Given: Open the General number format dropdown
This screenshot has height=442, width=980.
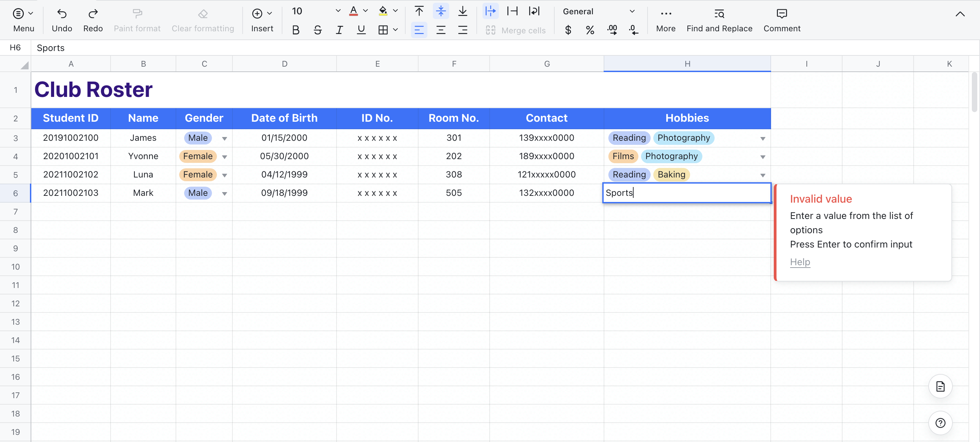Looking at the screenshot, I should point(632,11).
